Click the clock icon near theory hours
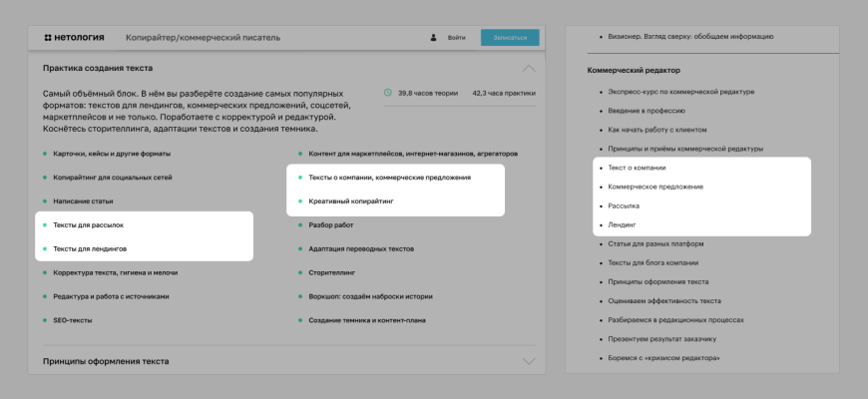 388,93
